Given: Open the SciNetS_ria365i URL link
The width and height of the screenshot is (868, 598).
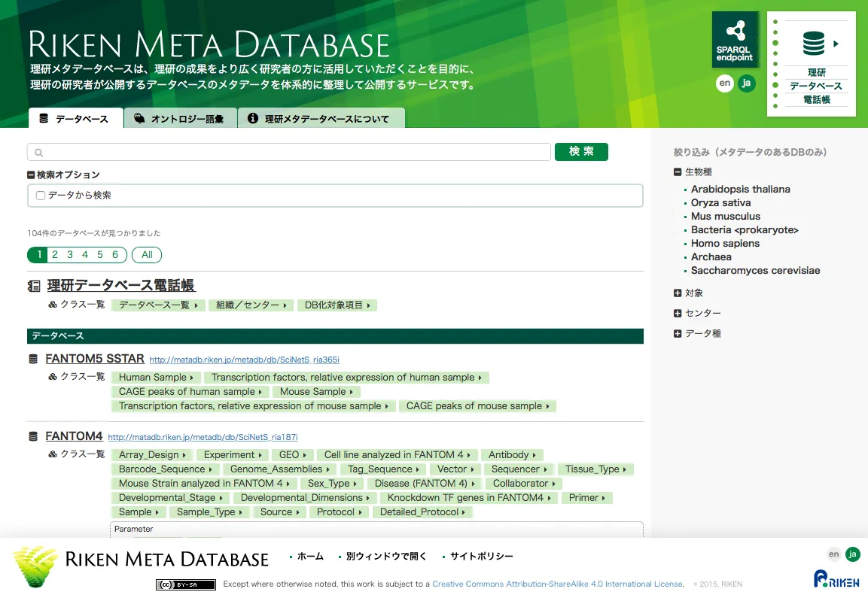Looking at the screenshot, I should pos(244,360).
